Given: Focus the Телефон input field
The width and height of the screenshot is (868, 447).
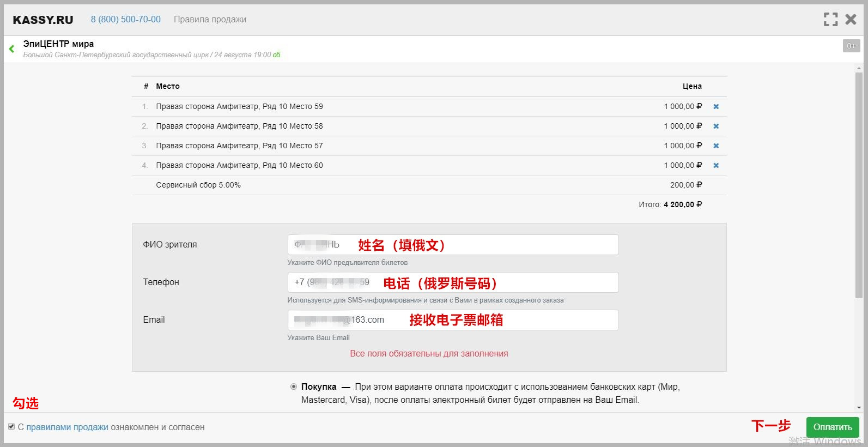Looking at the screenshot, I should (x=453, y=282).
